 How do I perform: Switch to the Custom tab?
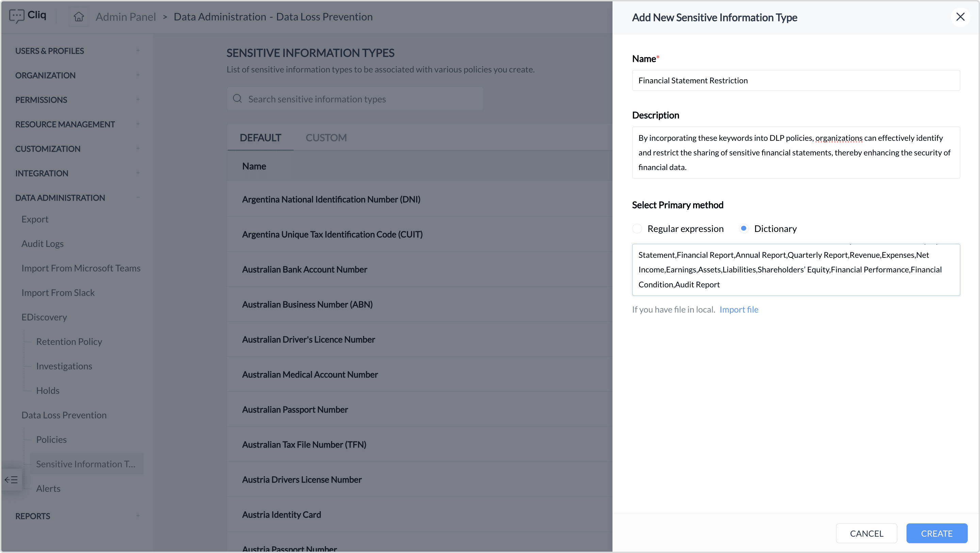(326, 138)
